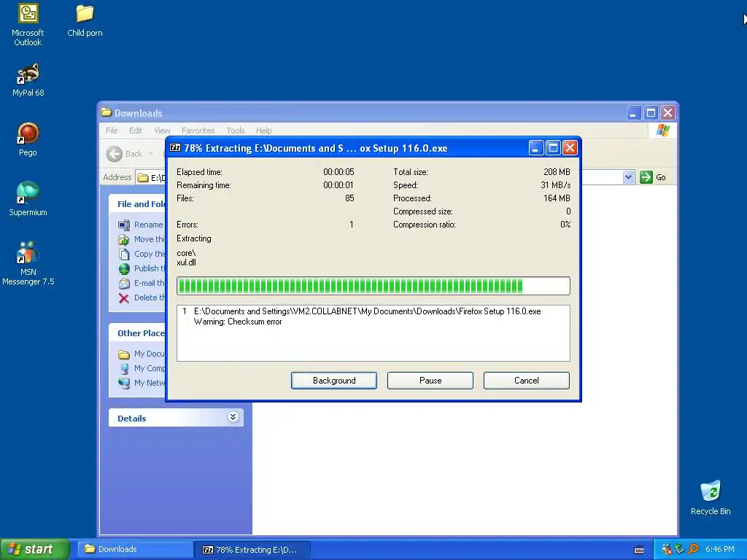Open My Network Places from Other Places
747x560 pixels.
pos(141,383)
